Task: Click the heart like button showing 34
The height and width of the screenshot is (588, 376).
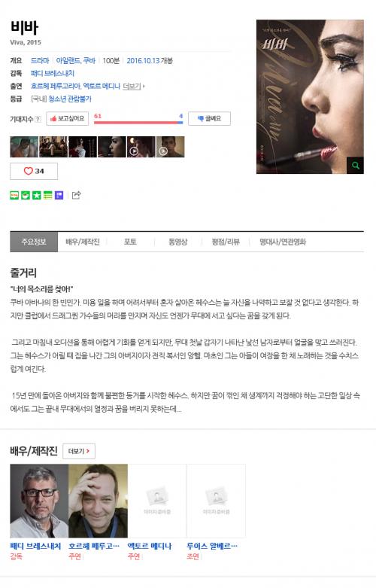Action: click(x=34, y=171)
